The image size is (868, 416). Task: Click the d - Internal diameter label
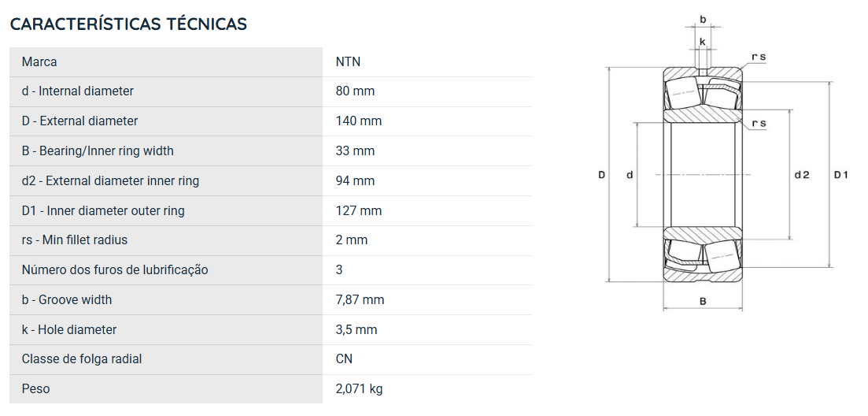[x=77, y=91]
